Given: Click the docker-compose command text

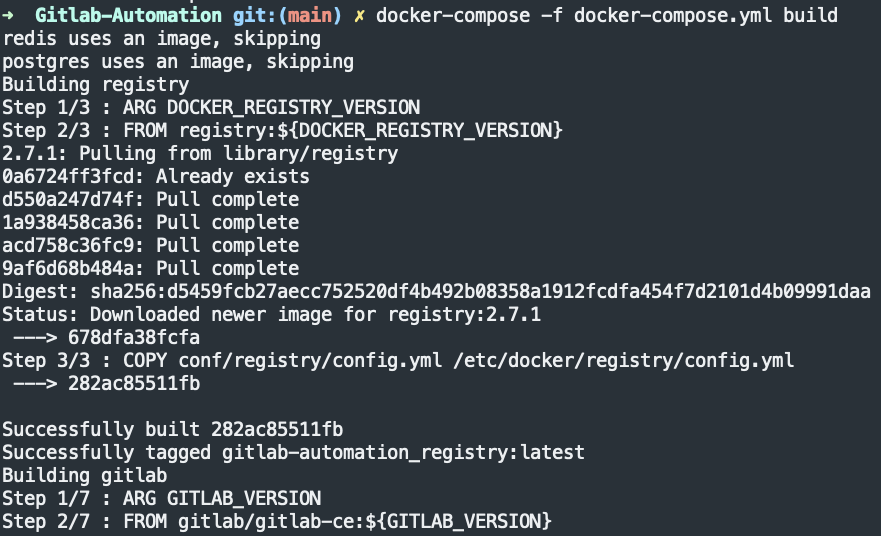Looking at the screenshot, I should pyautogui.click(x=453, y=15).
